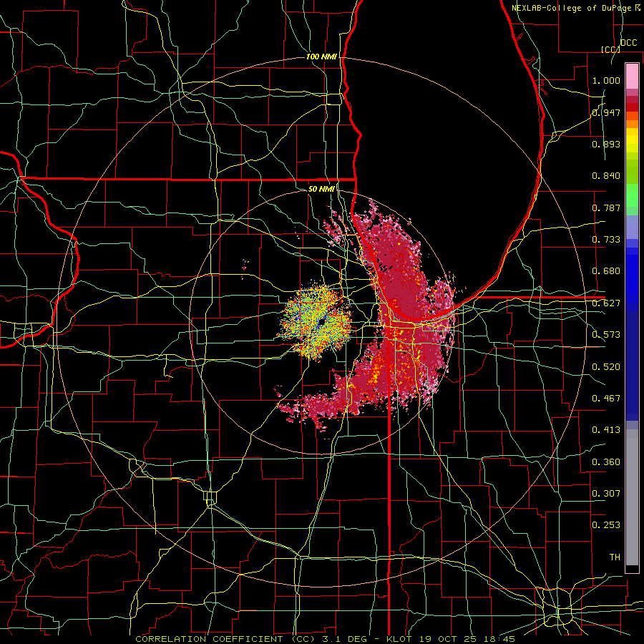Click the 0.947 color scale label
This screenshot has height=644, width=644.
[x=606, y=112]
